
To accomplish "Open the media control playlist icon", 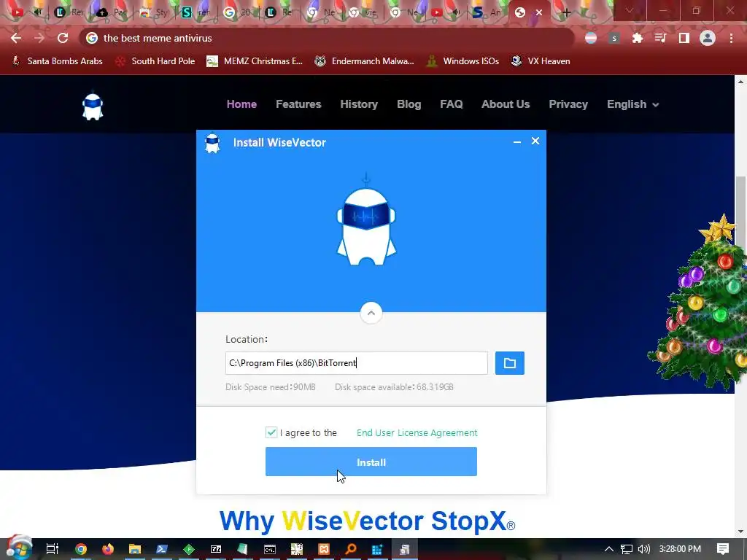I will [x=660, y=38].
